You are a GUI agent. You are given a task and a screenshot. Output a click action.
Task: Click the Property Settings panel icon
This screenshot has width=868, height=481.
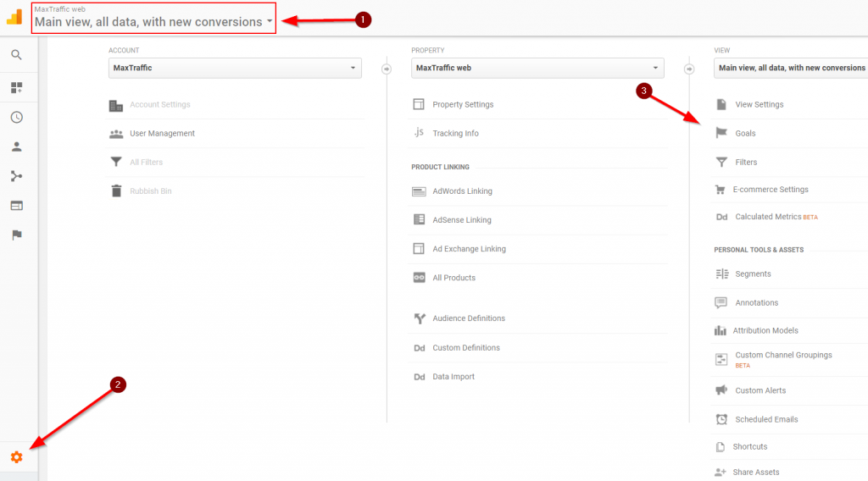pyautogui.click(x=419, y=104)
